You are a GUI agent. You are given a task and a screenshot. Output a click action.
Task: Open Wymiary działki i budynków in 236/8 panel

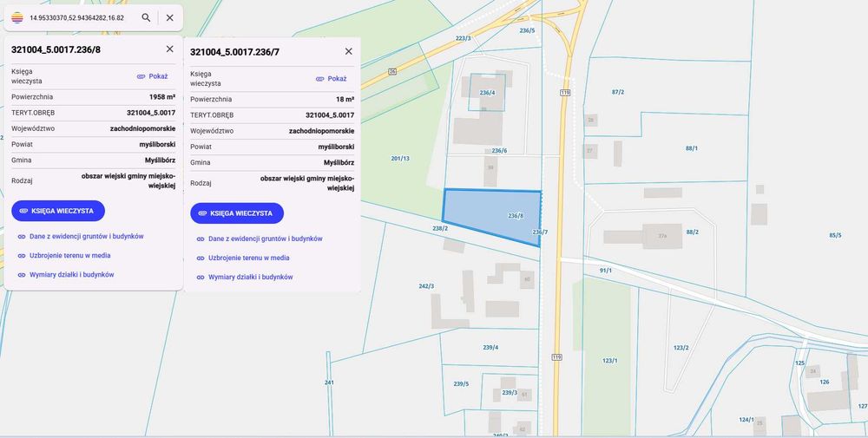pos(65,275)
